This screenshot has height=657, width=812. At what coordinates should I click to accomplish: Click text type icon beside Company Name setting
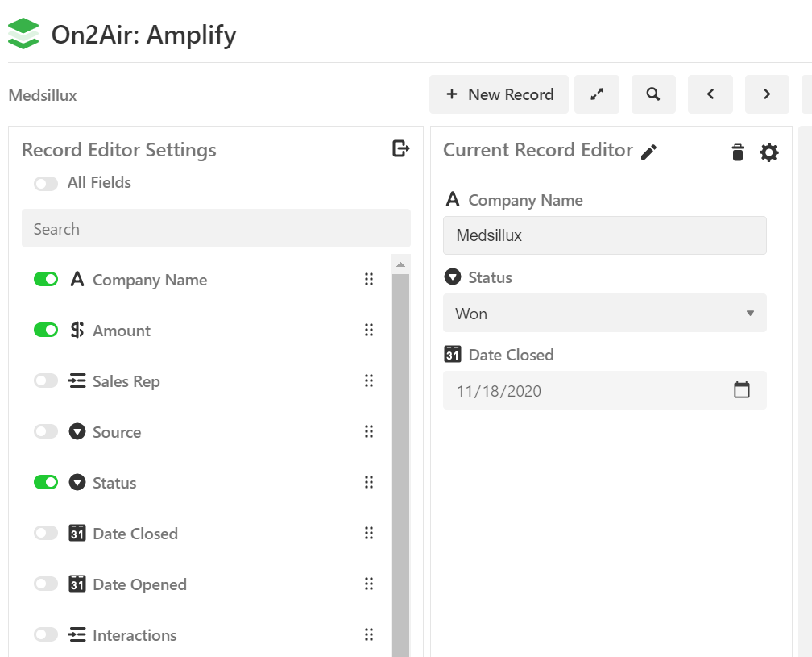77,279
